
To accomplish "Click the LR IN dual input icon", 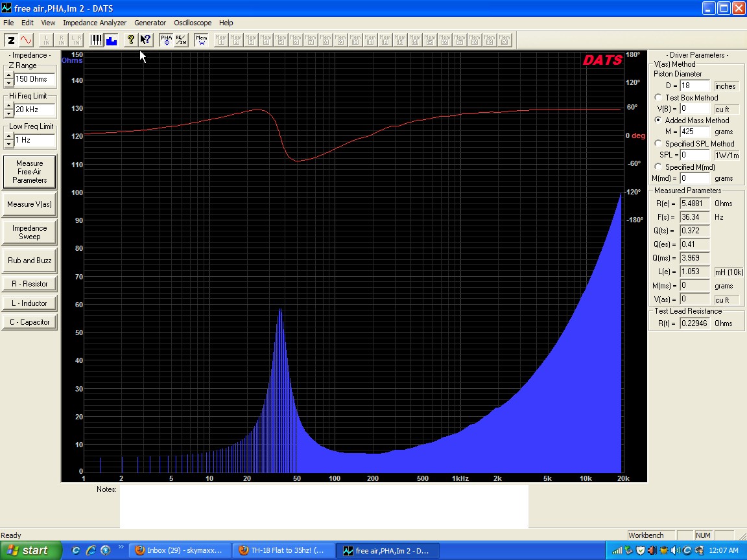I will [77, 40].
